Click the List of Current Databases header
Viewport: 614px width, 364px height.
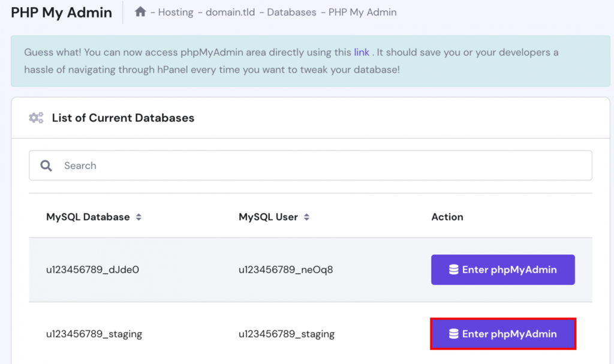[122, 118]
